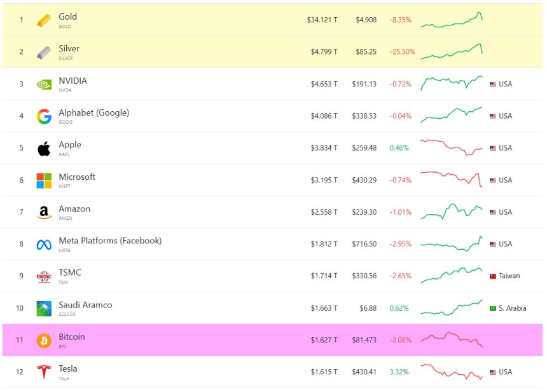Click the TSMC logo icon
This screenshot has width=547, height=392.
coord(44,276)
